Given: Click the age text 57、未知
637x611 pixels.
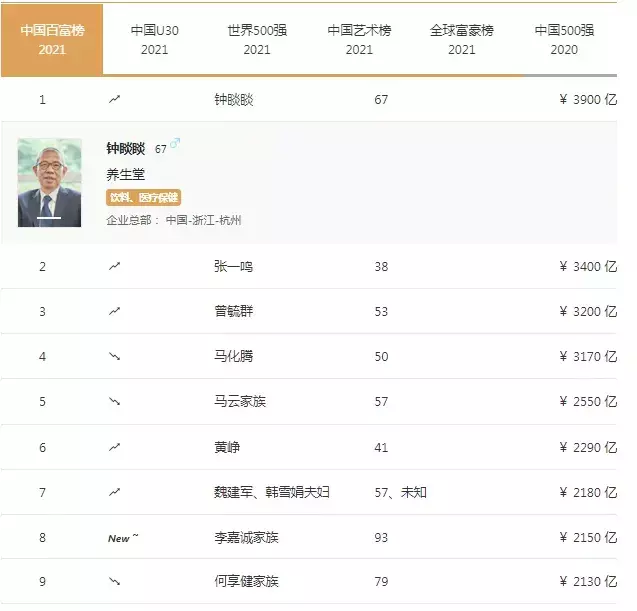Looking at the screenshot, I should [x=401, y=492].
